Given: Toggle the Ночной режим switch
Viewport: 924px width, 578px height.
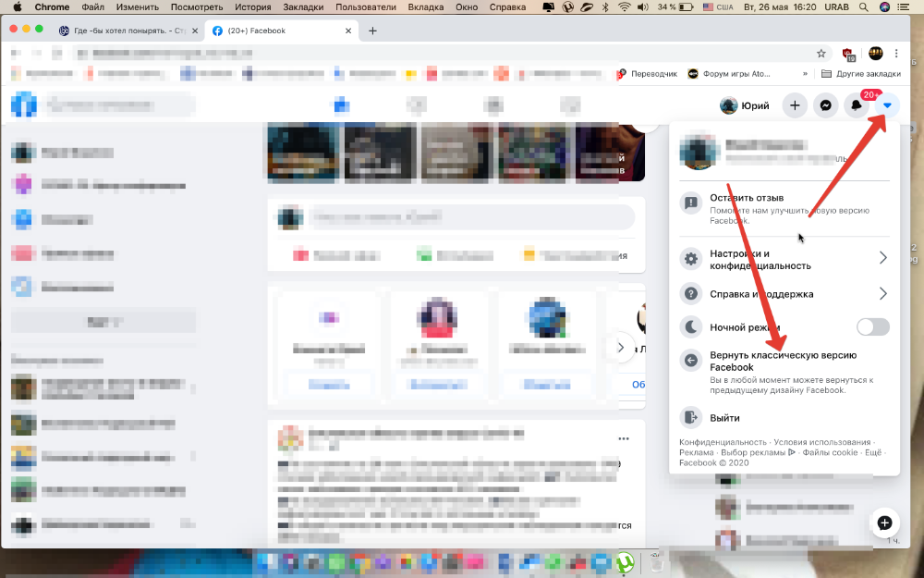Looking at the screenshot, I should [873, 326].
